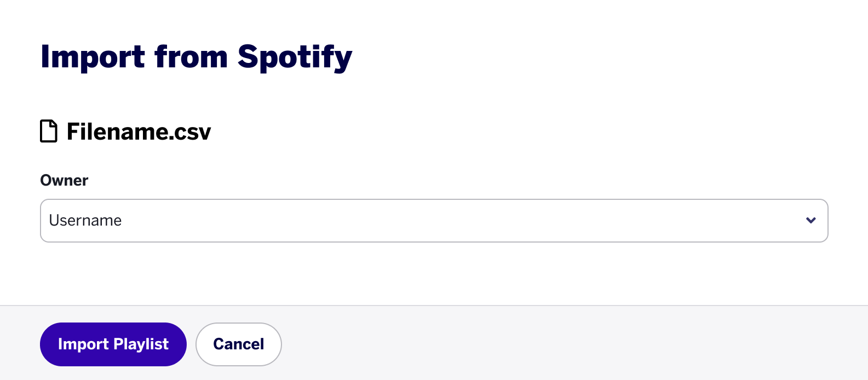Click the document icon beside Filename.csv
This screenshot has height=380, width=868.
click(49, 131)
